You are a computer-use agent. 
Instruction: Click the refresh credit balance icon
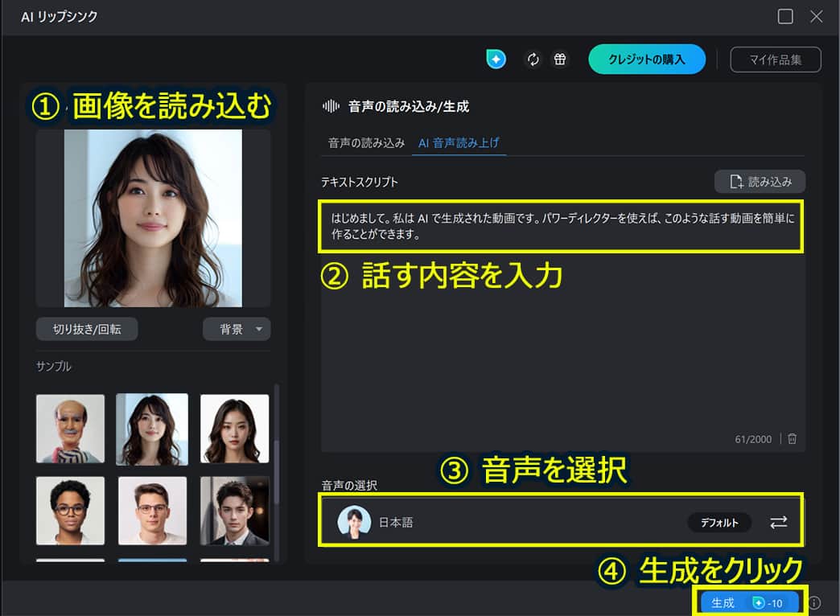533,59
